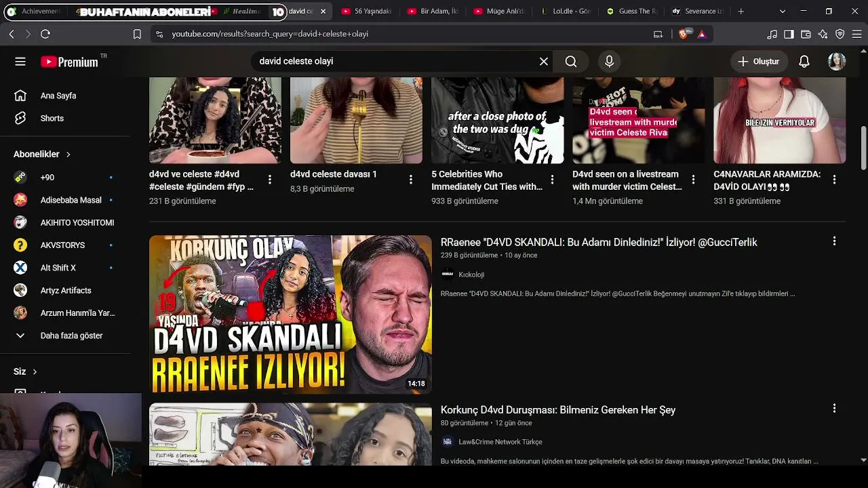Switch to the LoLdle tab
The image size is (868, 488).
pyautogui.click(x=567, y=12)
